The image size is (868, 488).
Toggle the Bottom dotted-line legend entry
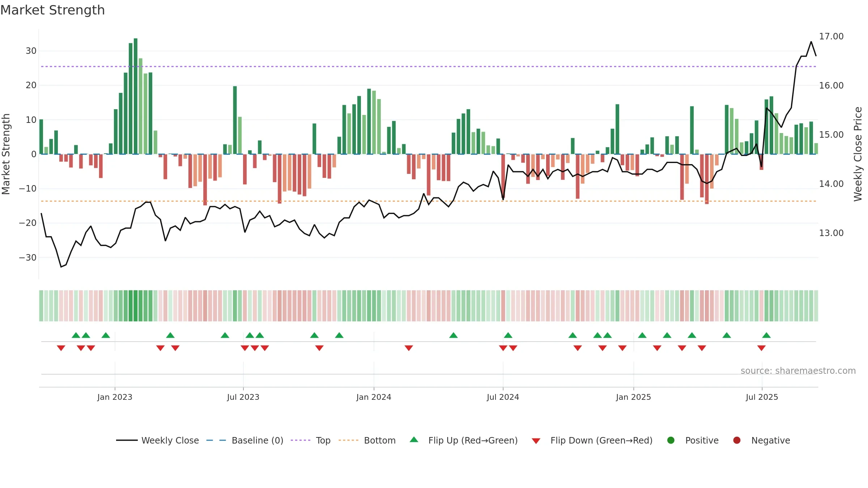pos(367,440)
